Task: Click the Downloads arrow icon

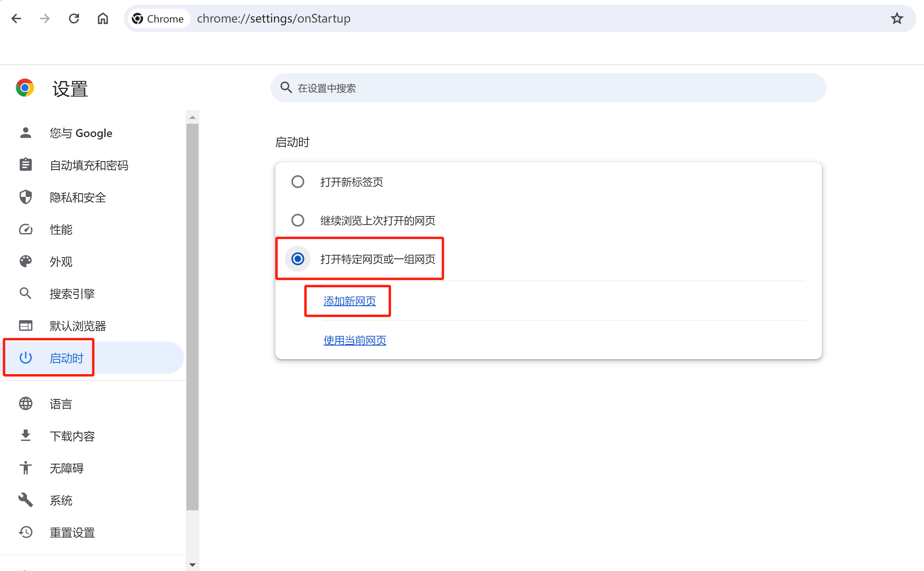Action: 26,436
